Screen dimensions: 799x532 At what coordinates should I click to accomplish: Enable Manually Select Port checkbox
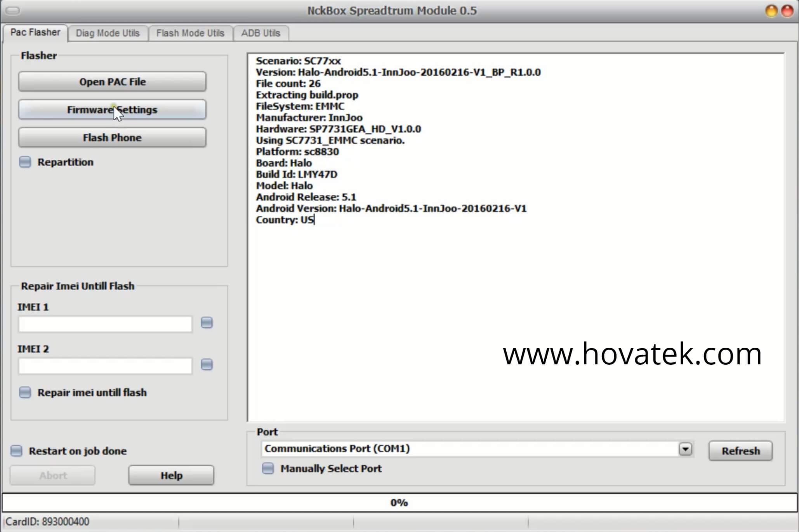tap(268, 468)
